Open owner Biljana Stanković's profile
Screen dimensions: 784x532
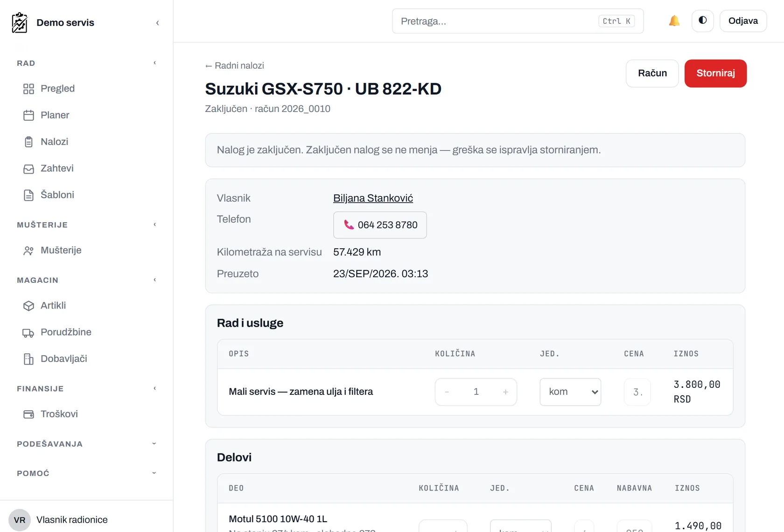click(x=373, y=198)
